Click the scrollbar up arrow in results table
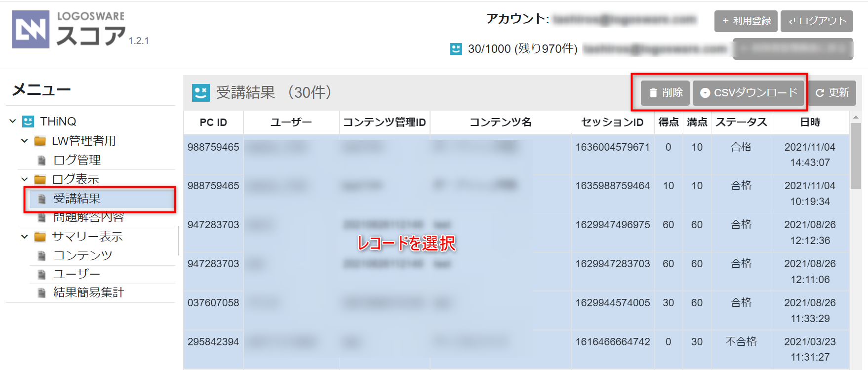Viewport: 868px width, 370px height. pos(856,117)
